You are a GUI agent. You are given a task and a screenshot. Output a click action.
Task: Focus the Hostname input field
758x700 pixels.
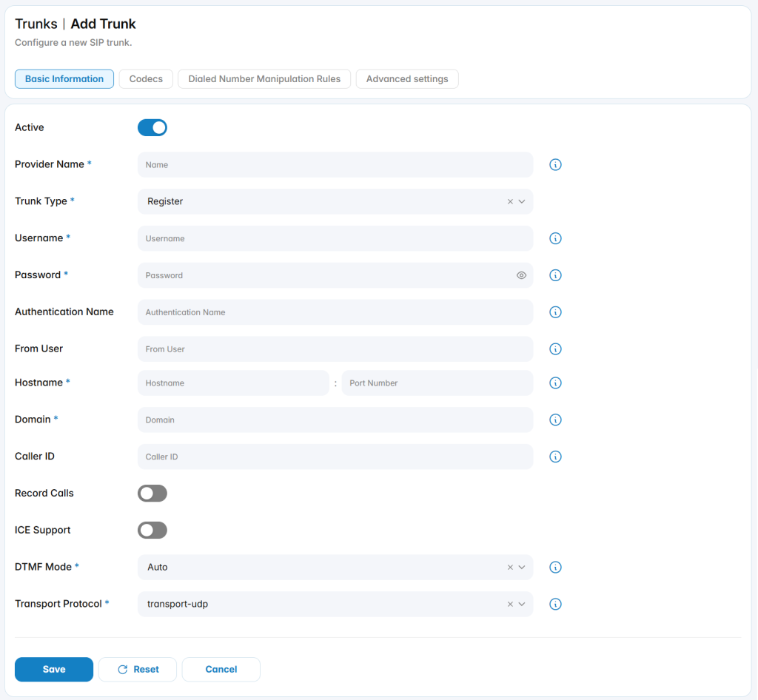(x=233, y=383)
